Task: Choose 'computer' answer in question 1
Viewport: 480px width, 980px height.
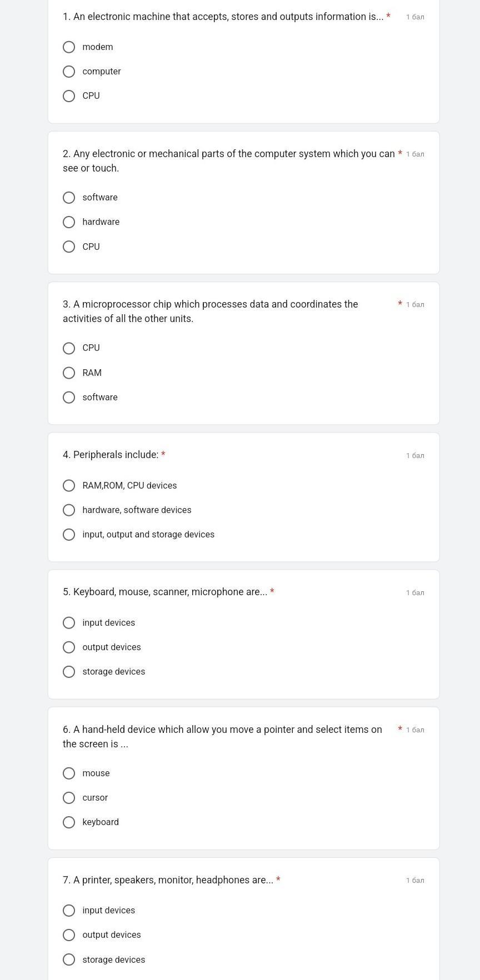Action: [69, 72]
